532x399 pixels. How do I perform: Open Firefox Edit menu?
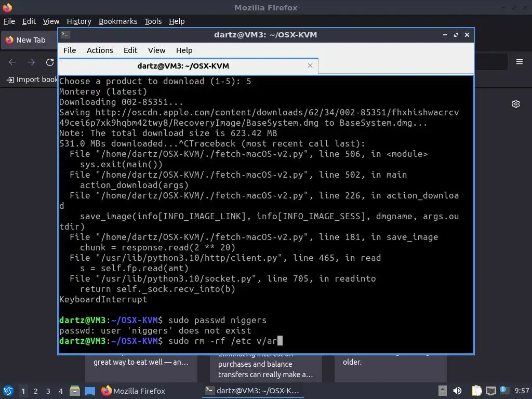29,21
